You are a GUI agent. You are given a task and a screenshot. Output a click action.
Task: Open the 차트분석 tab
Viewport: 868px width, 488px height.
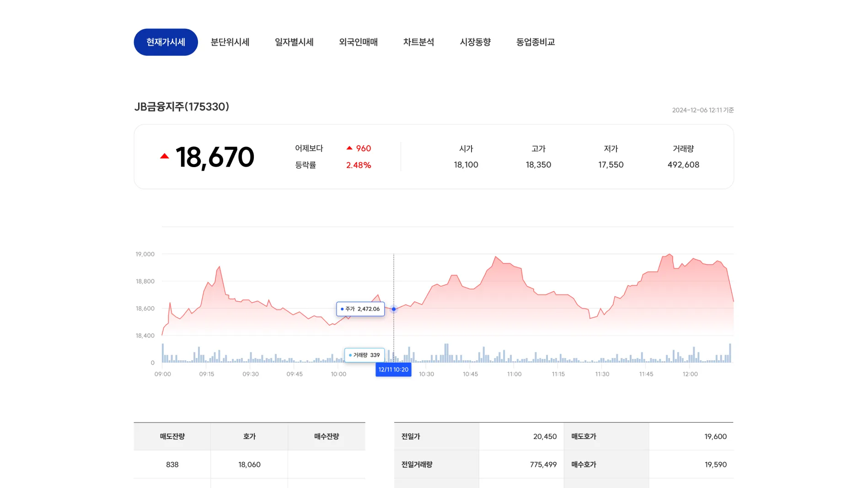418,42
